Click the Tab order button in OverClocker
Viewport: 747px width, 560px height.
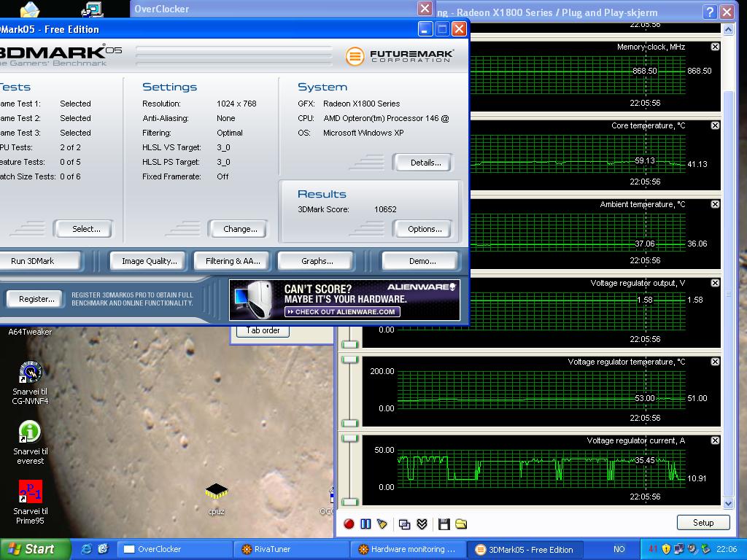coord(263,330)
